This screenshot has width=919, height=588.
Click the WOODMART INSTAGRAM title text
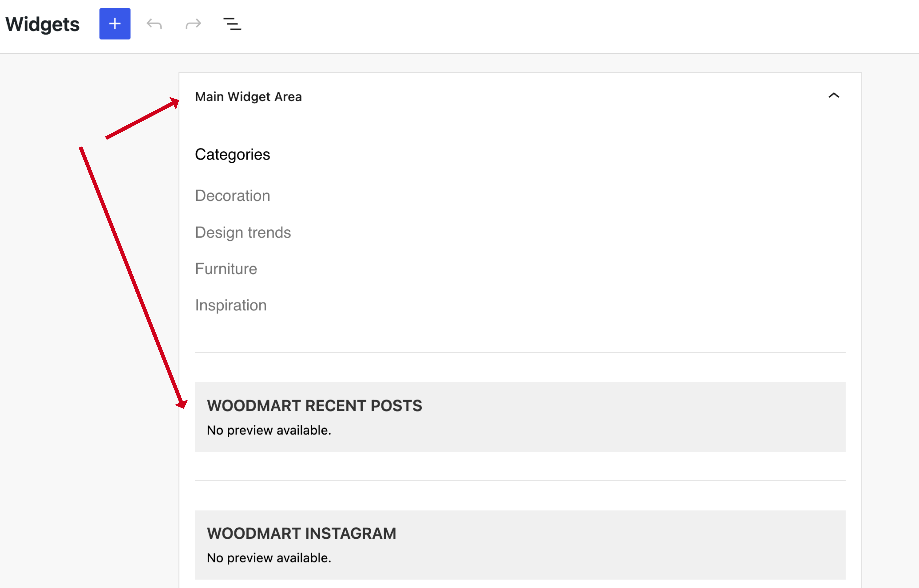pyautogui.click(x=301, y=533)
